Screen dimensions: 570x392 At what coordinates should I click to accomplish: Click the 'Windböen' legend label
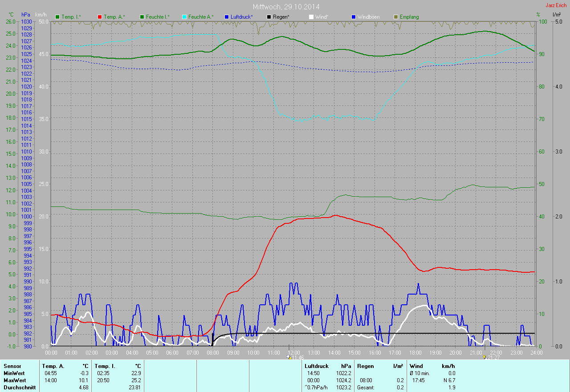(369, 17)
